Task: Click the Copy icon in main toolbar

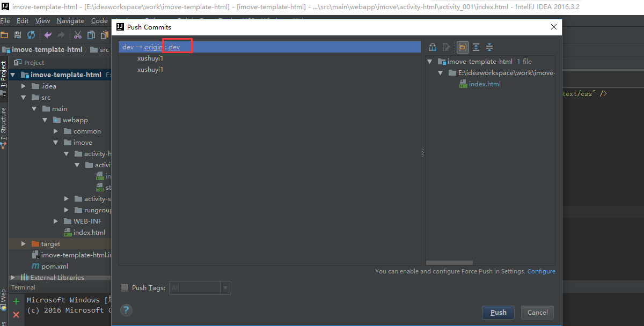Action: [91, 35]
